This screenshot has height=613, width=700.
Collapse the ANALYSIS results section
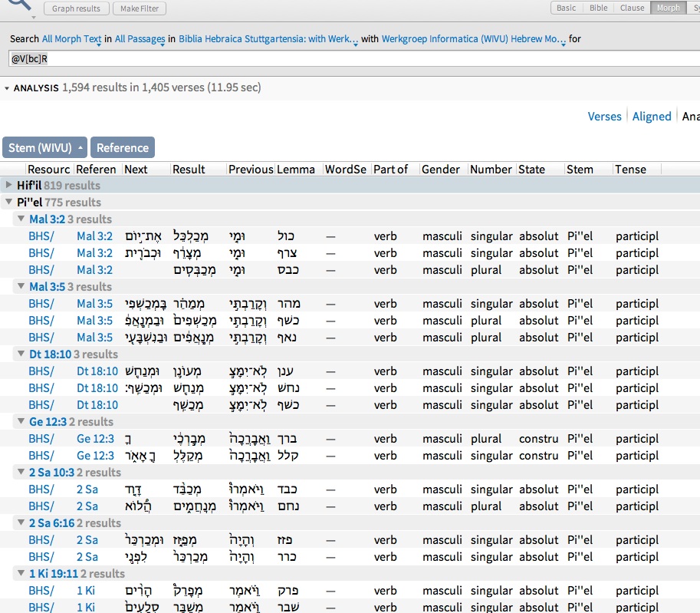pyautogui.click(x=7, y=88)
